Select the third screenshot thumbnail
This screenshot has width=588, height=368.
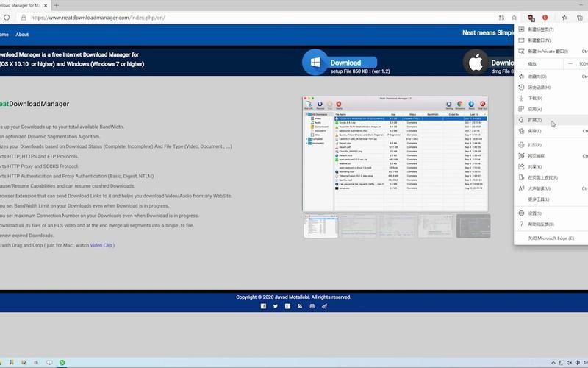(x=397, y=226)
